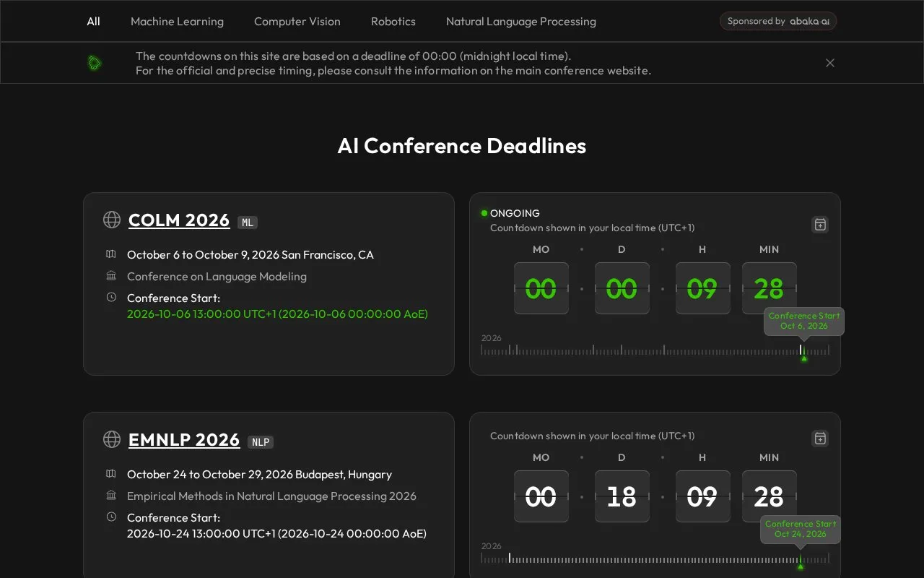The height and width of the screenshot is (578, 924).
Task: Click the green logo icon in banner
Action: [x=95, y=63]
